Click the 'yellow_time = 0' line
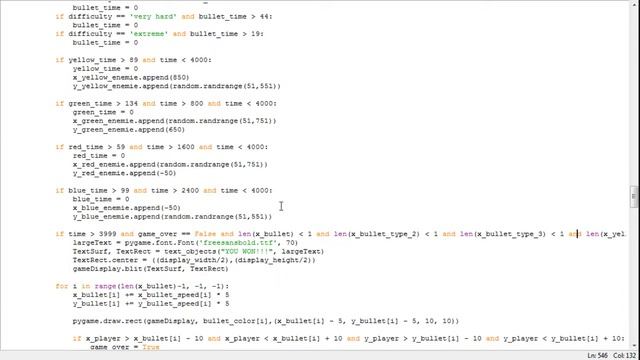This screenshot has height=360, width=640. pyautogui.click(x=105, y=69)
